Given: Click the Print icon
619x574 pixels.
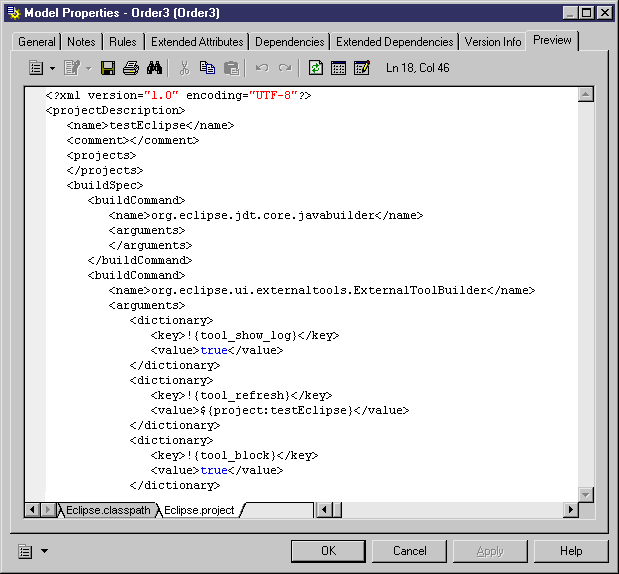Looking at the screenshot, I should [x=130, y=68].
